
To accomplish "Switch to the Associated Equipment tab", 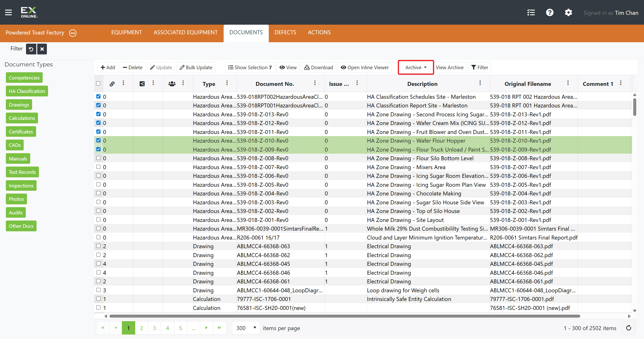I will point(186,33).
